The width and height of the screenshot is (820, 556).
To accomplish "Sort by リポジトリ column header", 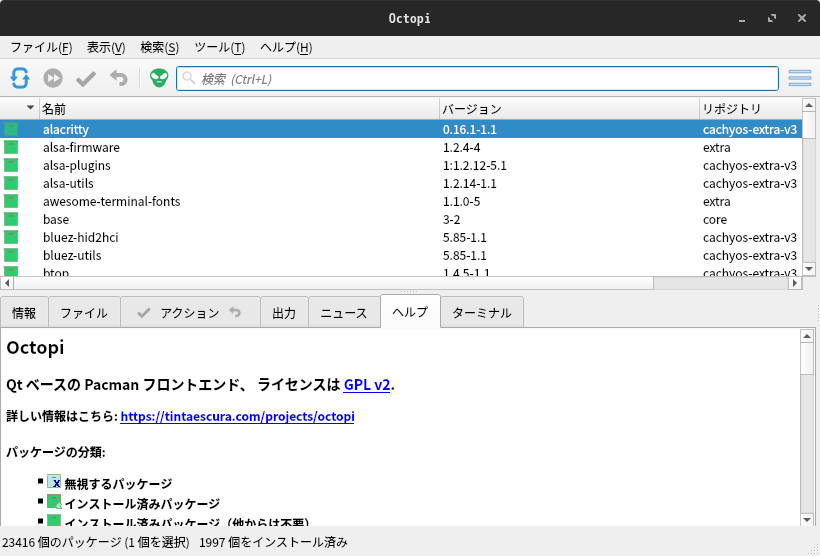I will (x=750, y=109).
